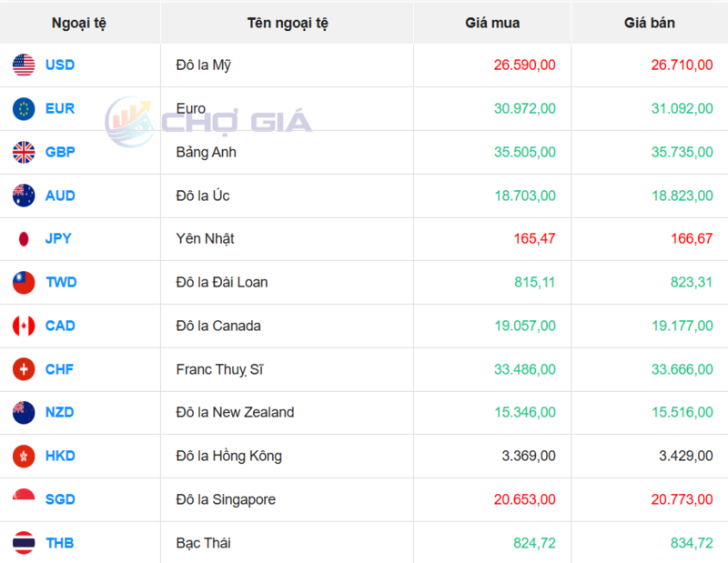Click the Australian flag icon

coord(24,196)
